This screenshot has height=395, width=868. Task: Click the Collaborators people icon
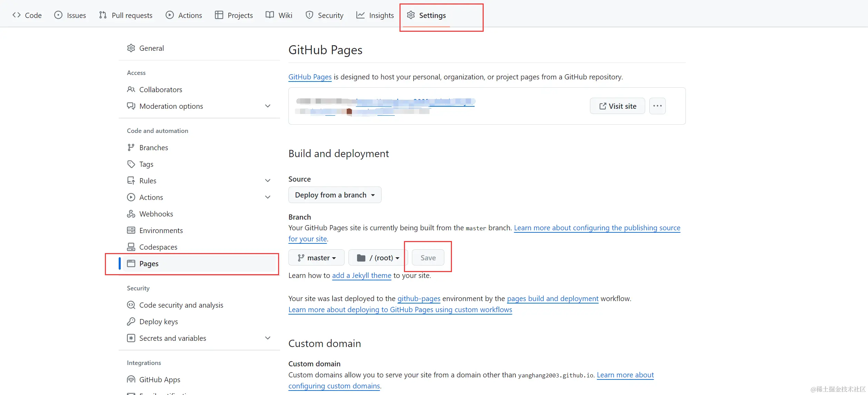tap(131, 89)
